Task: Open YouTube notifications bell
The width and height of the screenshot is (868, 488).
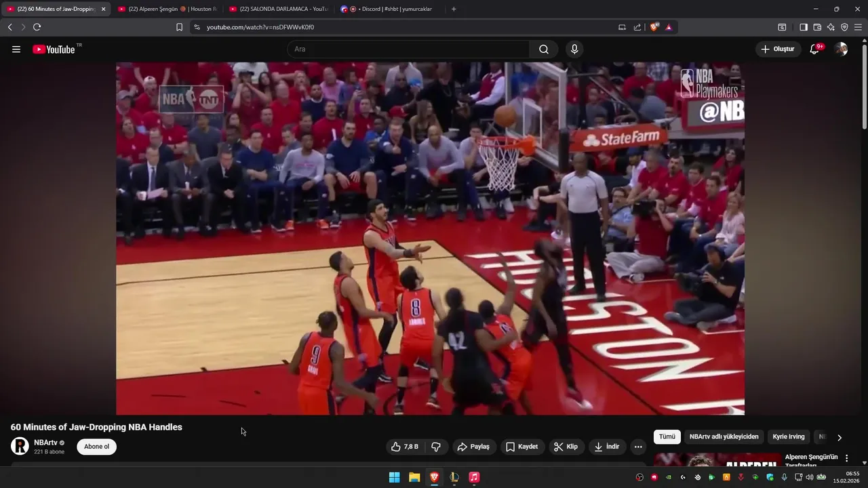Action: tap(815, 49)
